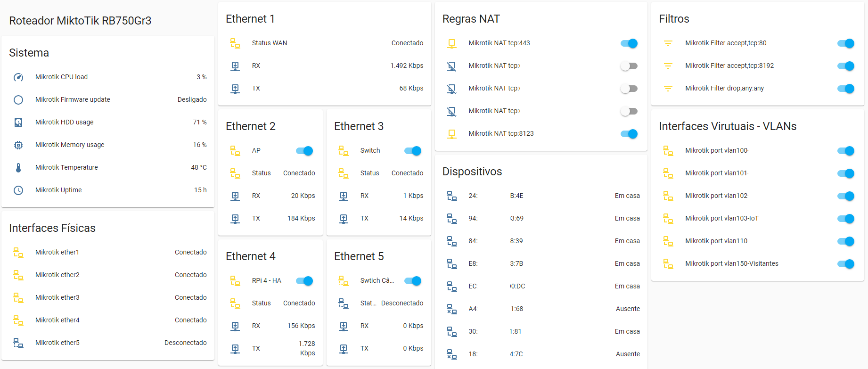
Task: Click the Mikrotik ether5 disconnected network icon
Action: (18, 343)
